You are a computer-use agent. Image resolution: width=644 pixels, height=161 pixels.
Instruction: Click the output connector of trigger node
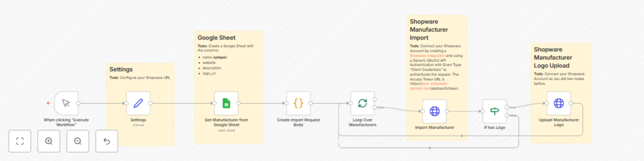click(78, 103)
